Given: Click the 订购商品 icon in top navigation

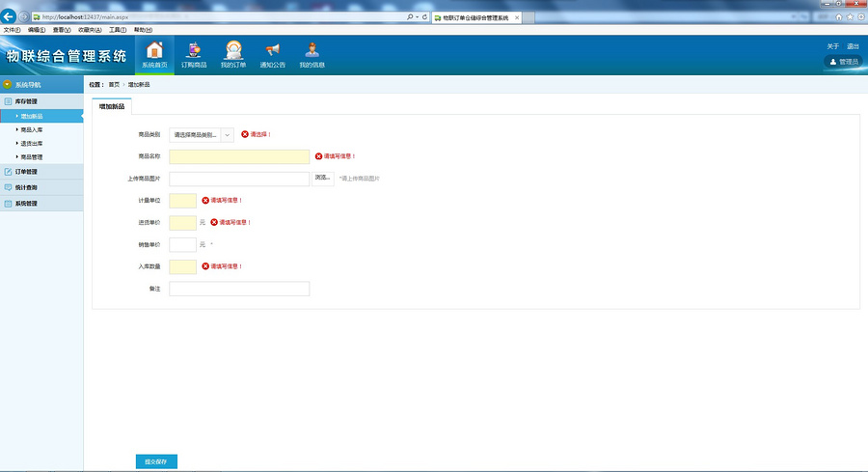Looking at the screenshot, I should coord(194,54).
